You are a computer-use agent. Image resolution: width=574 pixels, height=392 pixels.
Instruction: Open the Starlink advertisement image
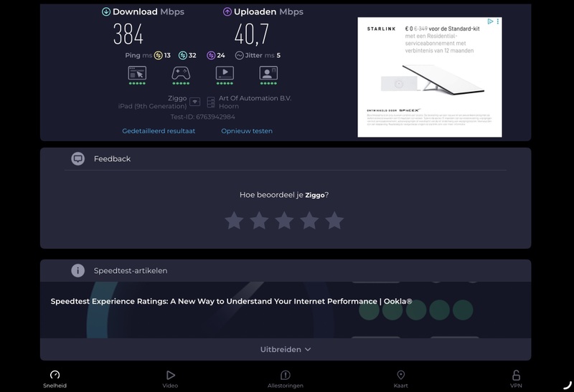point(430,77)
